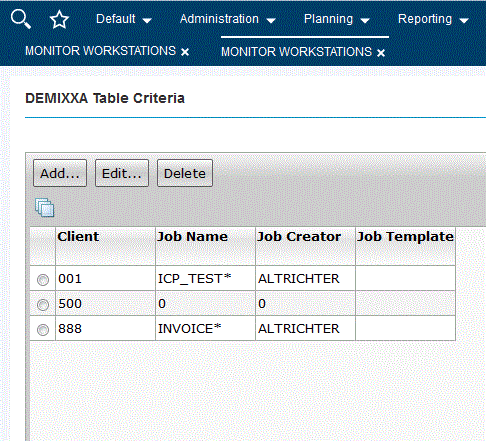Click the Add... button
Viewport: 486px width, 441px height.
(x=60, y=173)
